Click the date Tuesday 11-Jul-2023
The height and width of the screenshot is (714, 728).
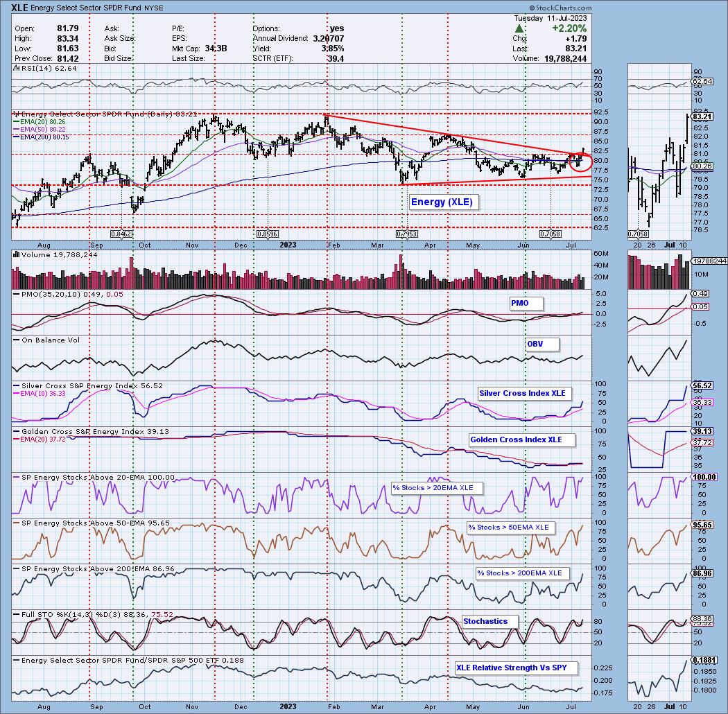551,19
